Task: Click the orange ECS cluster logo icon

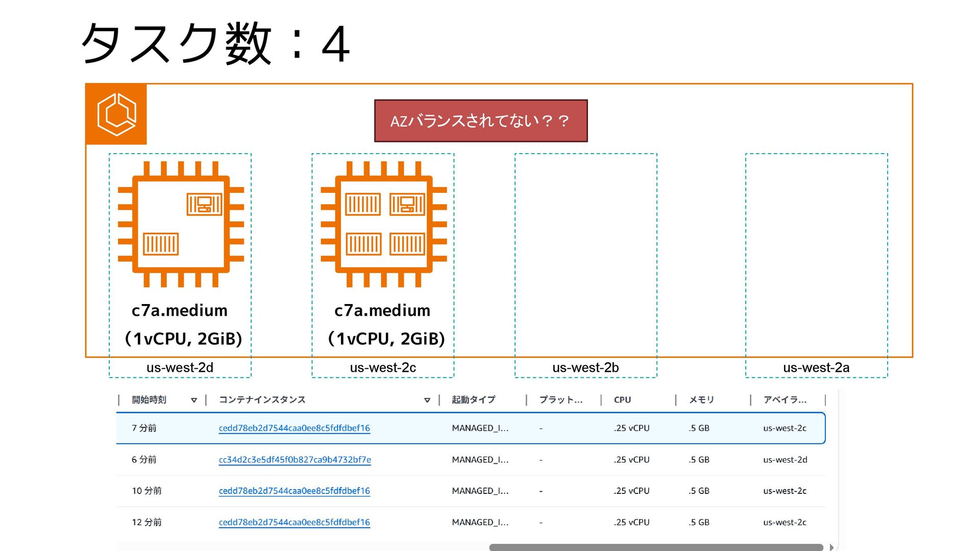Action: [116, 114]
